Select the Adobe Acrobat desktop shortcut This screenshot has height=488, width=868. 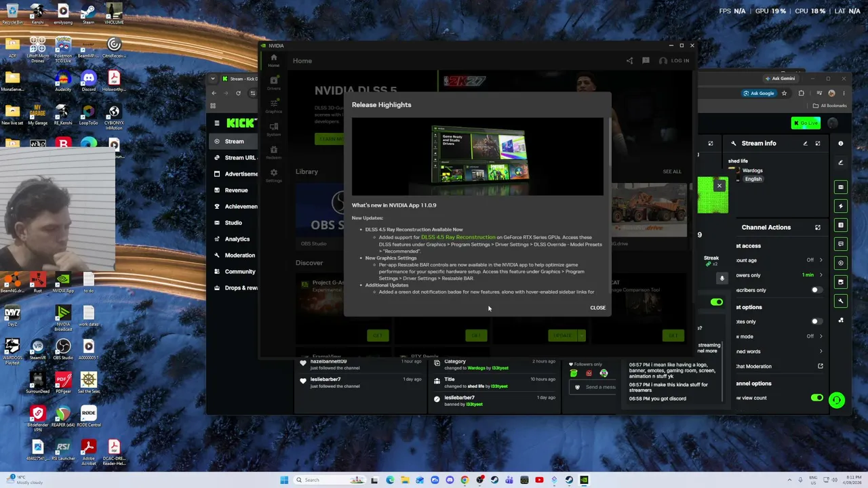[88, 452]
